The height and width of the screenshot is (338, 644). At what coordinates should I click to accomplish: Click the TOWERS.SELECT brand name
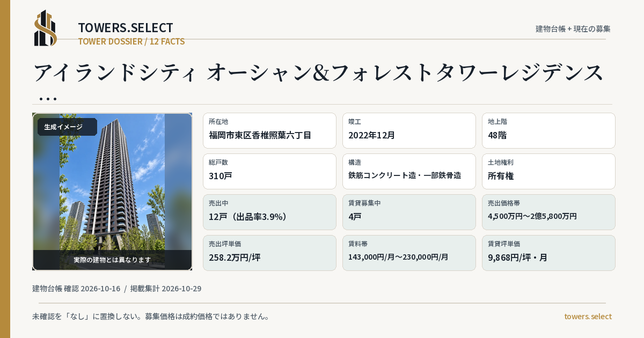126,28
